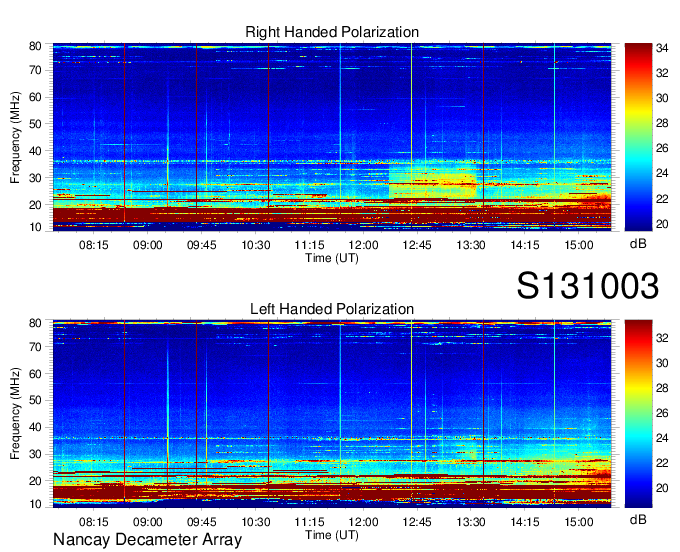Image resolution: width=680 pixels, height=552 pixels.
Task: Click Time (UT) label under right-handed plot
Action: tap(332, 258)
